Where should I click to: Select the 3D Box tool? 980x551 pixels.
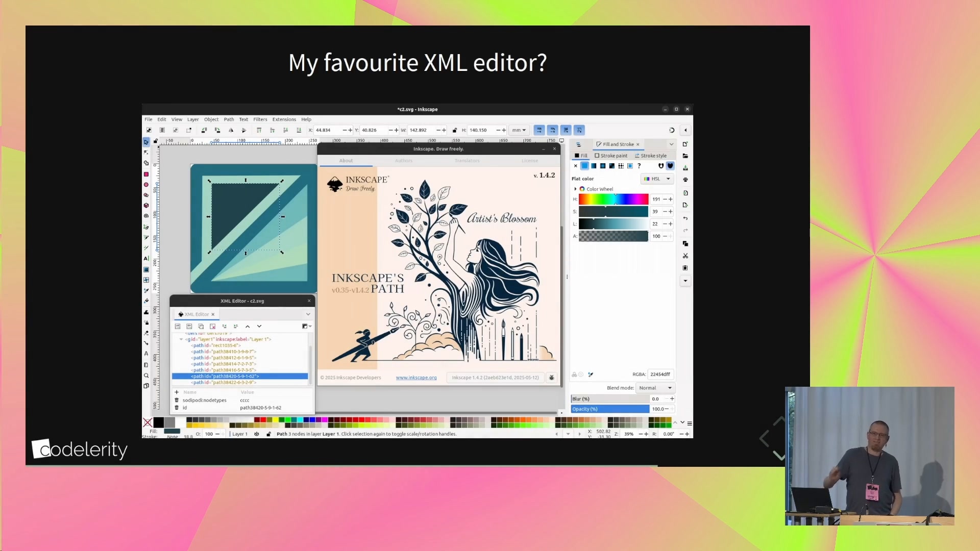[x=146, y=206]
